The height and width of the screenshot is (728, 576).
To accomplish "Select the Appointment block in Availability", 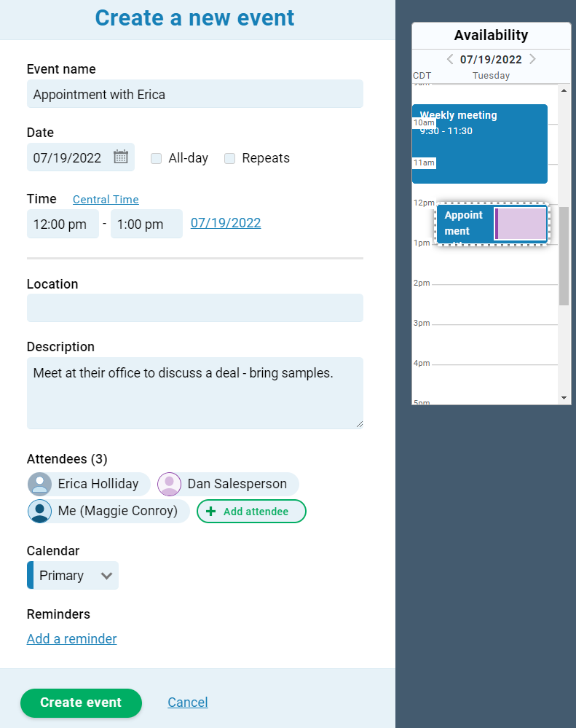I will click(x=464, y=224).
